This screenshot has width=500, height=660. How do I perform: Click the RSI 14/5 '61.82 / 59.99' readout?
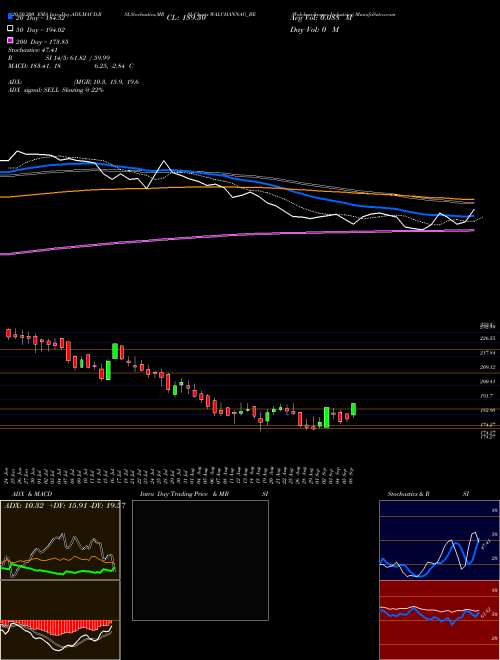(90, 58)
